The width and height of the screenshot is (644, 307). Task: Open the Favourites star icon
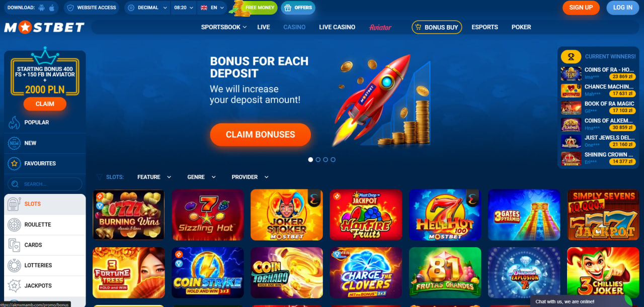coord(14,163)
